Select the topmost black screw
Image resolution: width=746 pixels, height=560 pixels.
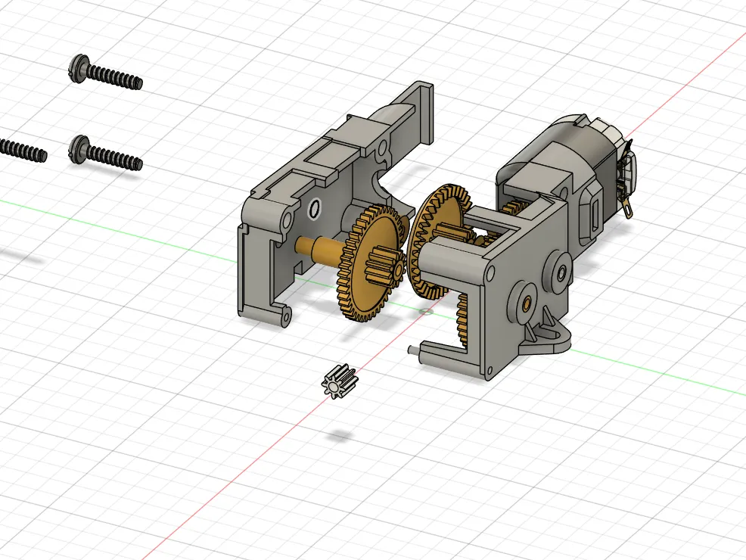pyautogui.click(x=105, y=72)
